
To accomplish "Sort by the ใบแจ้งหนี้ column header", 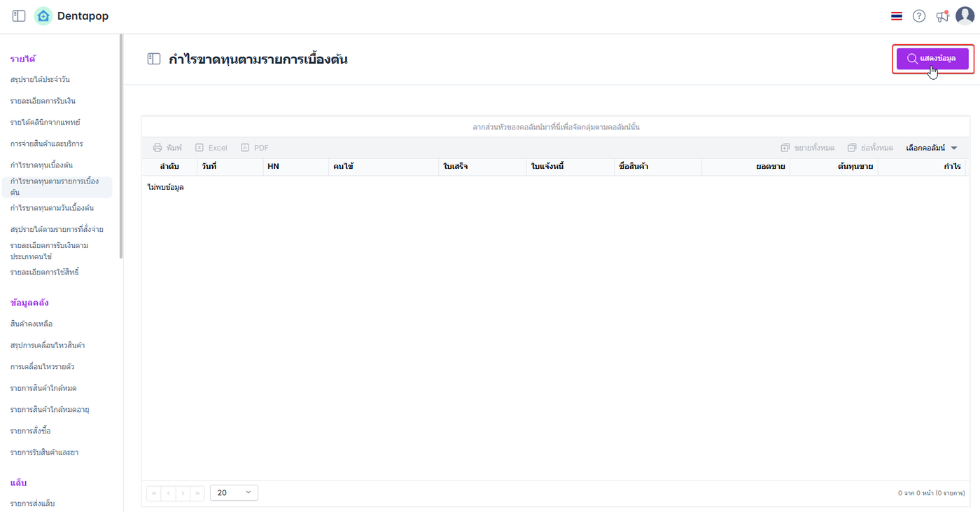I will tap(570, 167).
